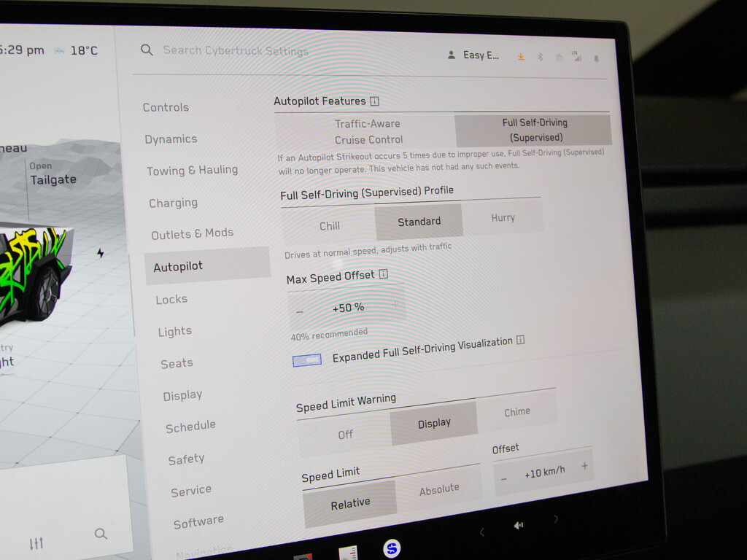Screen dimensions: 747x560
Task: Select Traffic-Aware Cruise Control option
Action: click(x=366, y=131)
